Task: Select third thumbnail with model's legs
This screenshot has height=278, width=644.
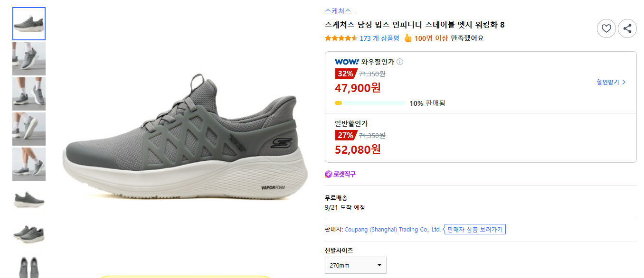Action: tap(29, 94)
